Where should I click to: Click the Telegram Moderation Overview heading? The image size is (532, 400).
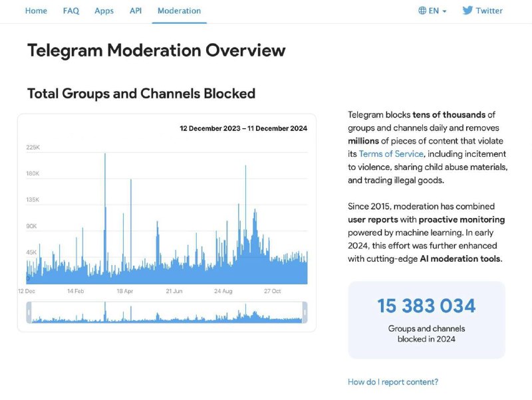[156, 50]
